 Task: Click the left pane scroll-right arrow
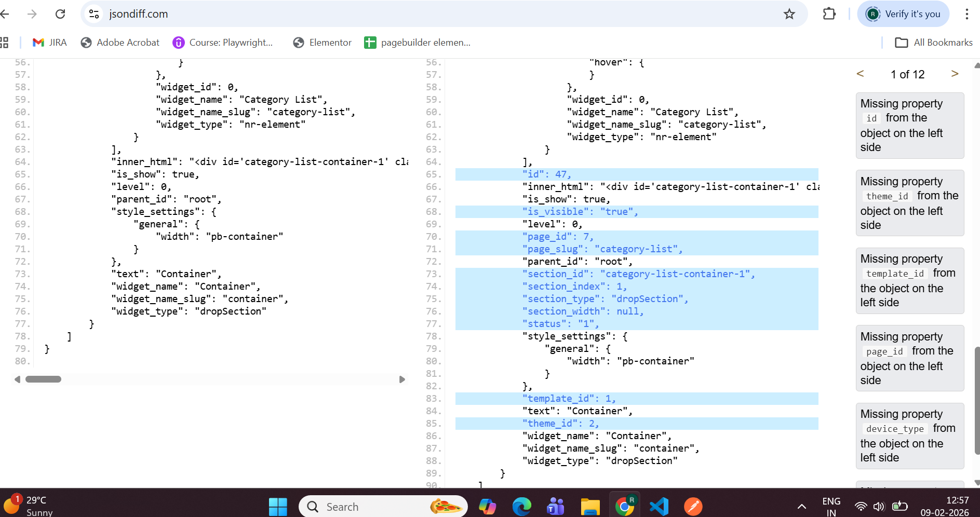[x=402, y=379]
